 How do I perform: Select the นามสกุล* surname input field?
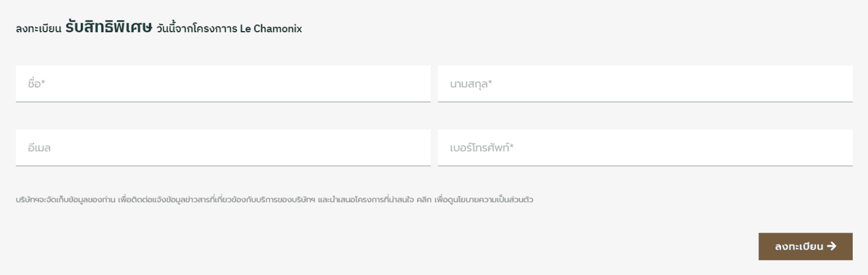point(645,84)
